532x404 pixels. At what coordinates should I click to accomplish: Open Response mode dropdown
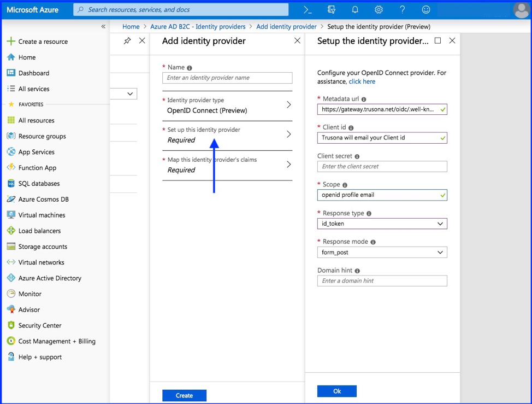pos(382,252)
